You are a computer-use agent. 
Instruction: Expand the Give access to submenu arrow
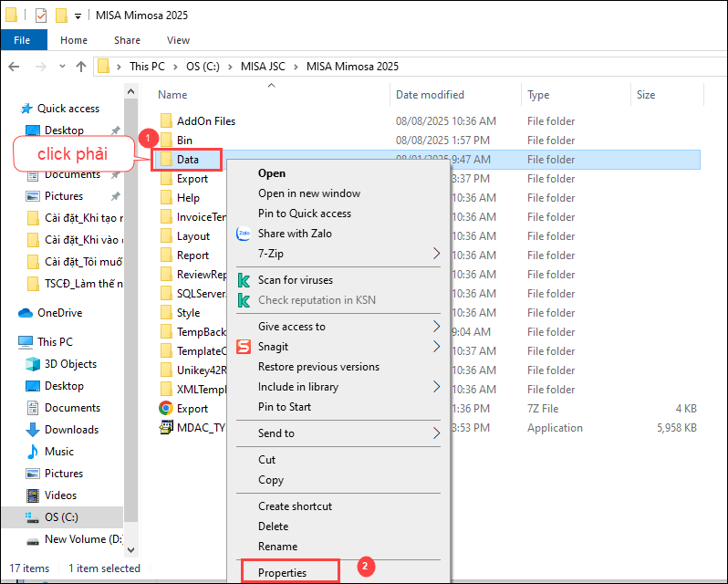[436, 327]
